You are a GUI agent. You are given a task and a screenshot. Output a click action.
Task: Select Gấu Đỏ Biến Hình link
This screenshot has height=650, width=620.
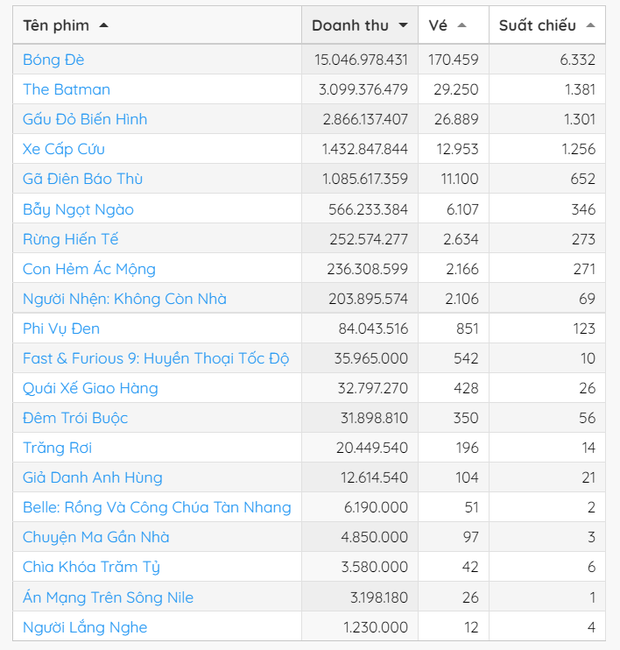(85, 119)
